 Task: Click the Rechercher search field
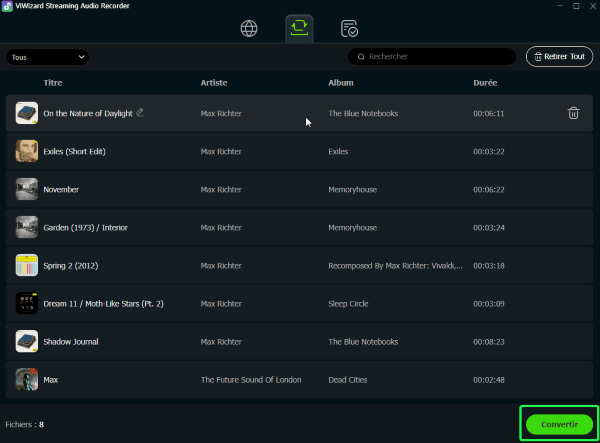click(432, 57)
